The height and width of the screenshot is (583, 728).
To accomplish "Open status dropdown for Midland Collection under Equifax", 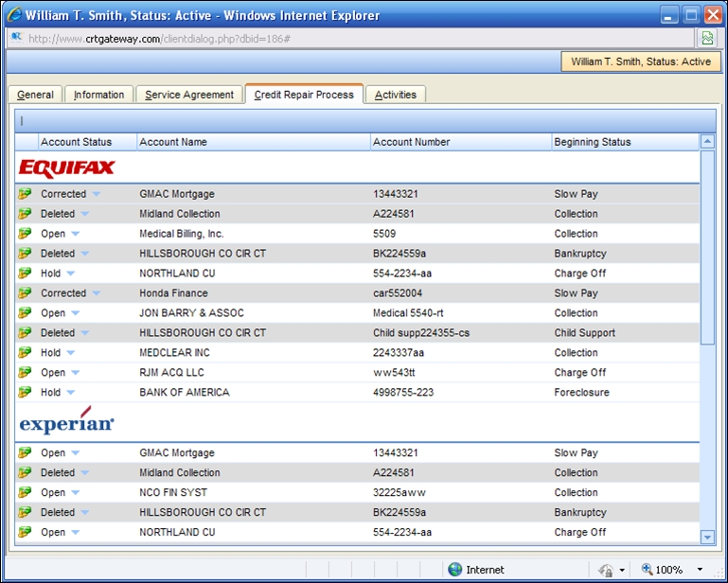I will pyautogui.click(x=85, y=215).
